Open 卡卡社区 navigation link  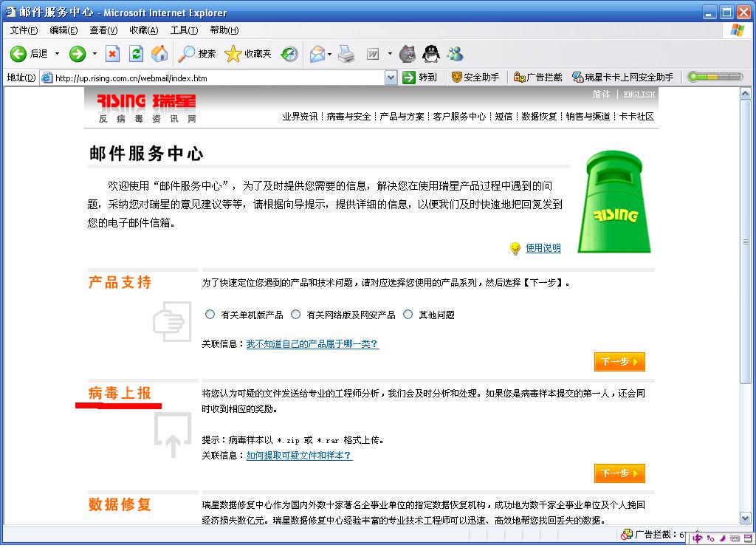click(x=636, y=116)
